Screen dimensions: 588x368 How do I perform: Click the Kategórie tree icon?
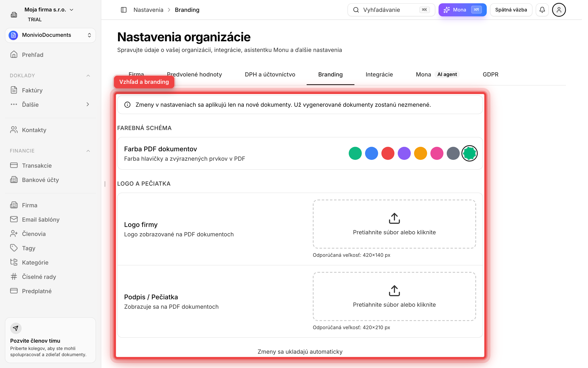(14, 262)
